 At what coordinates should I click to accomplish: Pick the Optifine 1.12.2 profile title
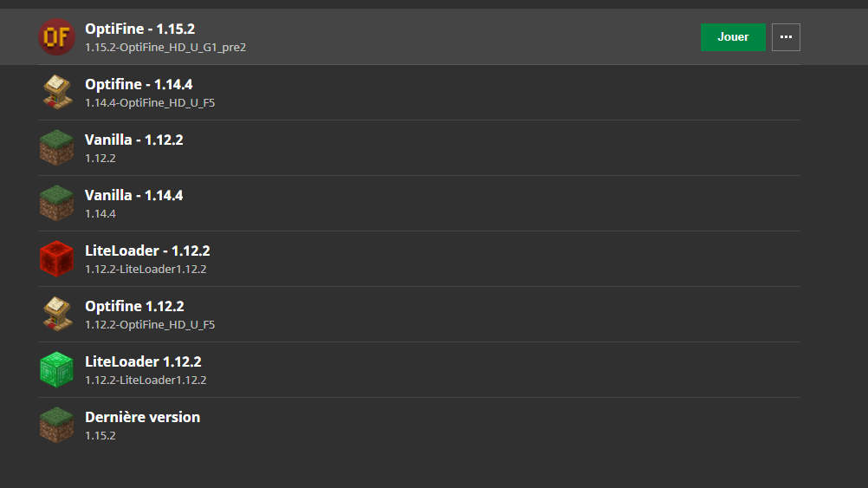(134, 306)
